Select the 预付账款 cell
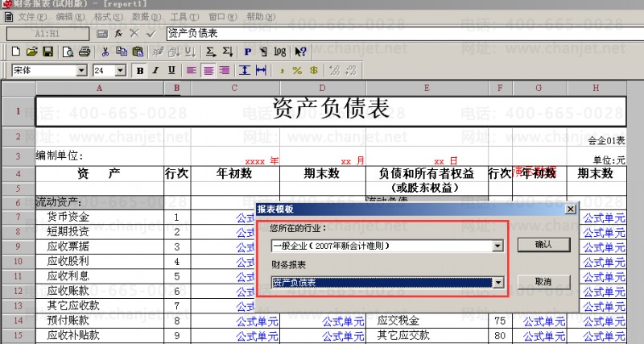The height and width of the screenshot is (344, 644). [100, 321]
